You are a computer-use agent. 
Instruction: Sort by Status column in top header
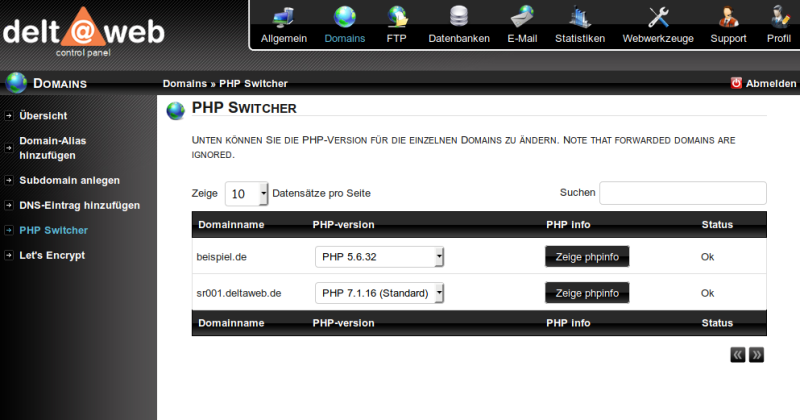[717, 225]
